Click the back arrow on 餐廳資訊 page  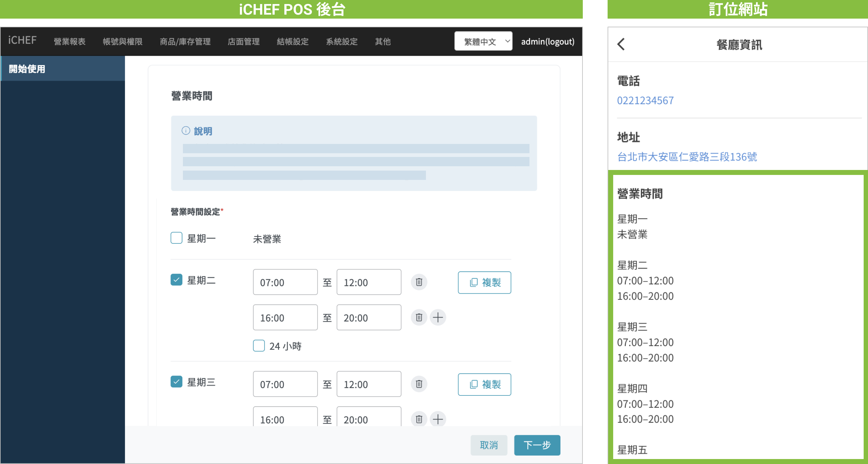point(621,44)
